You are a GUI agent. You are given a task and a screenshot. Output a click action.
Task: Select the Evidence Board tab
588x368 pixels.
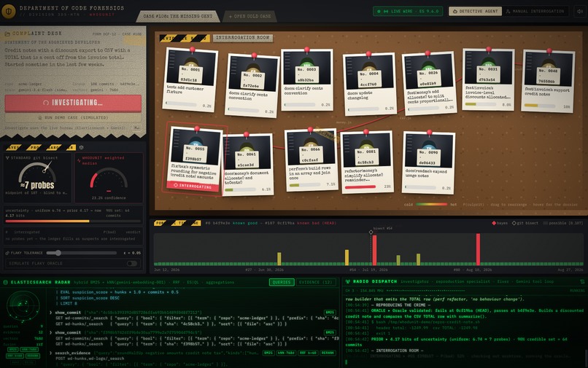click(x=184, y=38)
